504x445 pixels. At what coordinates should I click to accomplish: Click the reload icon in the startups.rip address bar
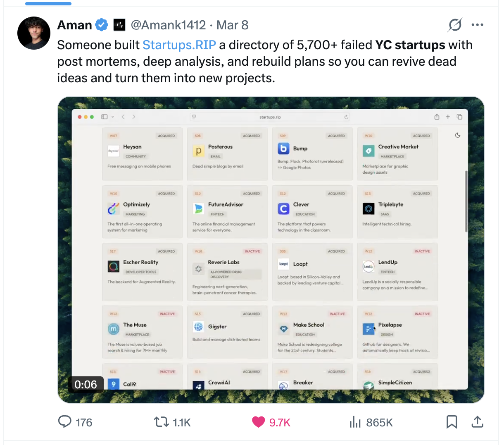pos(346,117)
